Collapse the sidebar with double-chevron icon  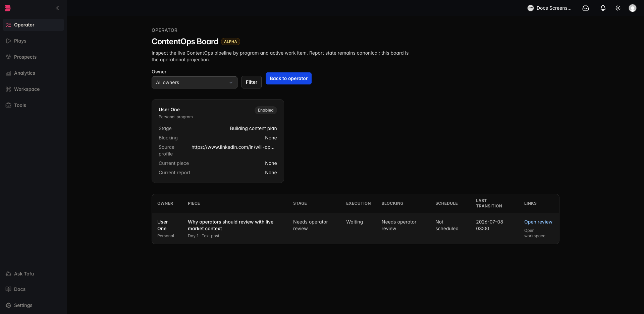point(57,8)
